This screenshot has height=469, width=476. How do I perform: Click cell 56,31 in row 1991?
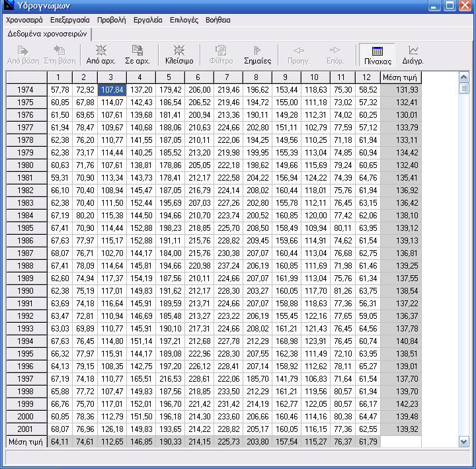[368, 304]
